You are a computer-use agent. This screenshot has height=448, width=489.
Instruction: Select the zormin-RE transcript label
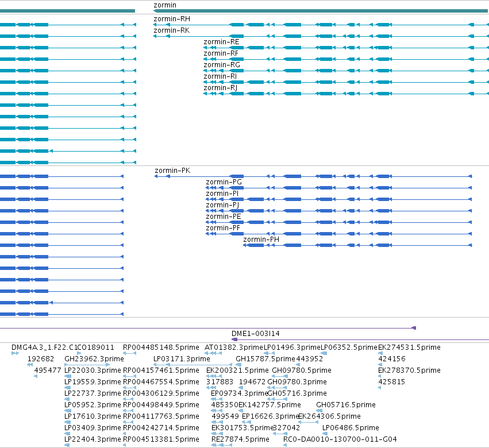pos(221,42)
